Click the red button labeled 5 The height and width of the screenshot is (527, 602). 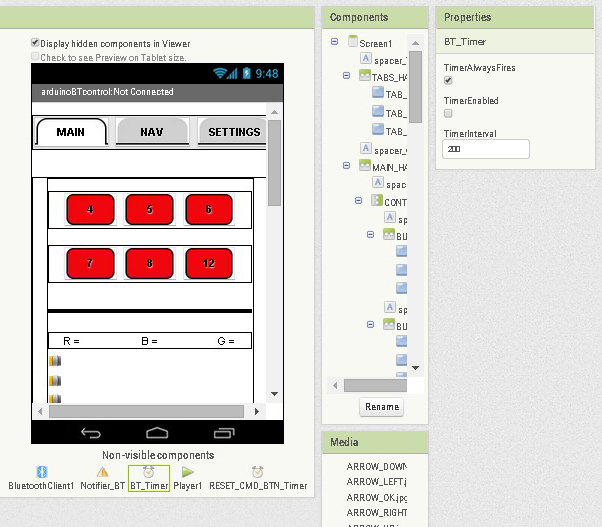pyautogui.click(x=149, y=210)
